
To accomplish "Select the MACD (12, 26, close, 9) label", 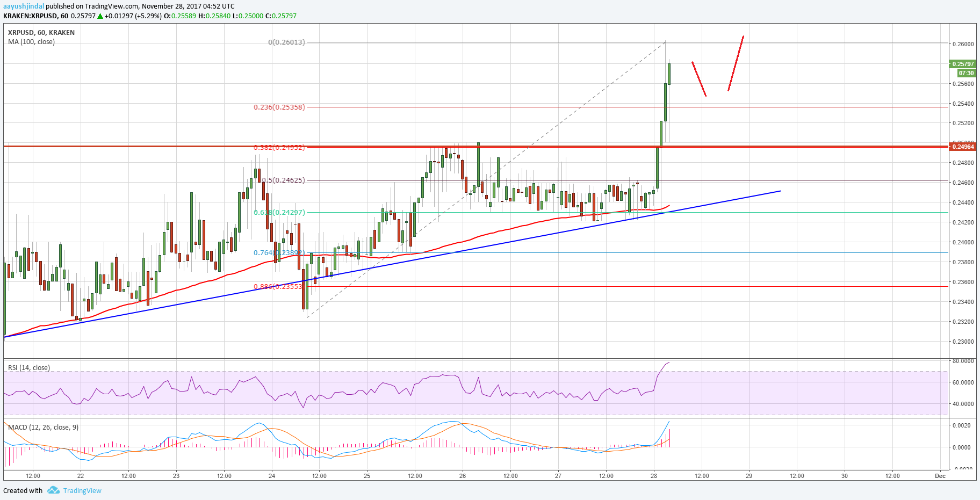I will point(43,427).
